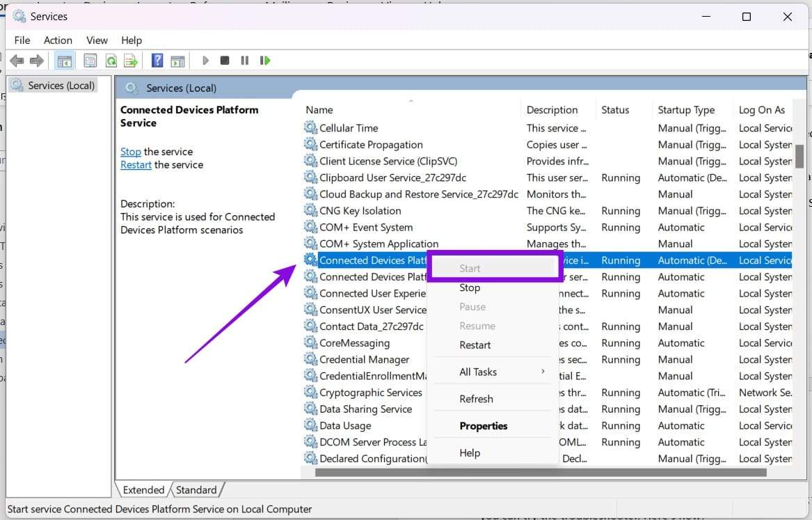Click gear icon beside Data Sharing Service
Screen dimensions: 812x520
point(311,409)
